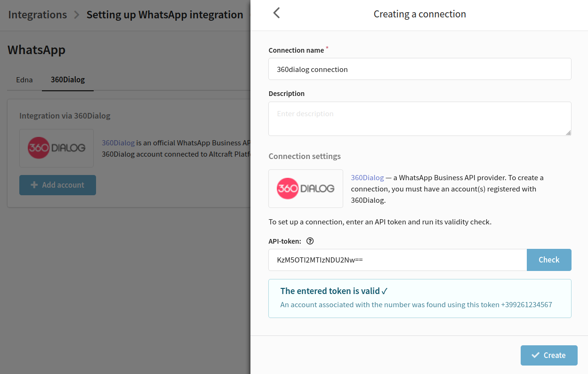This screenshot has width=588, height=374.
Task: Go to the Integrations breadcrumb
Action: point(38,15)
